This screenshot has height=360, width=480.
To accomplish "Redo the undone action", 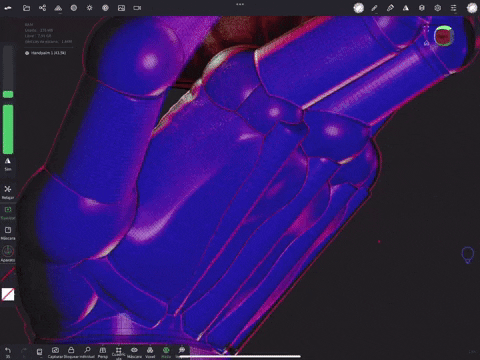I will tap(24, 352).
